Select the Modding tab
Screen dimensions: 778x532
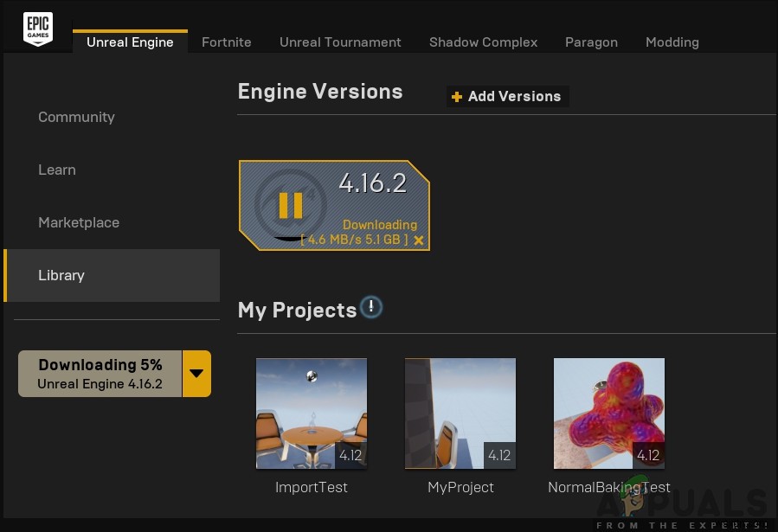click(672, 42)
